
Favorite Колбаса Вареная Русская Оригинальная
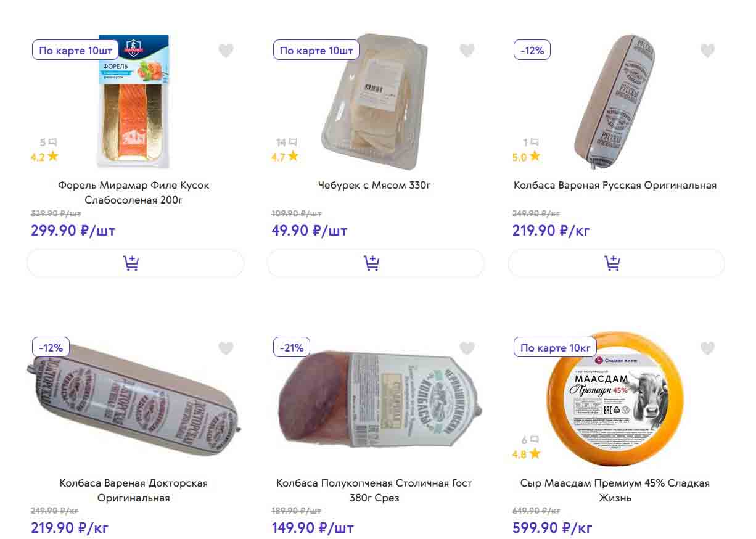click(707, 51)
